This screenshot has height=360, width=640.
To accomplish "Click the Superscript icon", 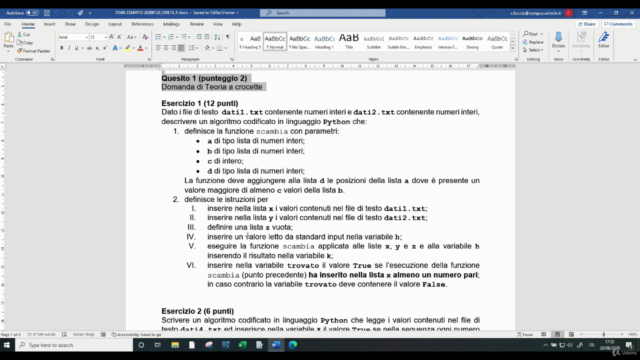I will pos(105,48).
